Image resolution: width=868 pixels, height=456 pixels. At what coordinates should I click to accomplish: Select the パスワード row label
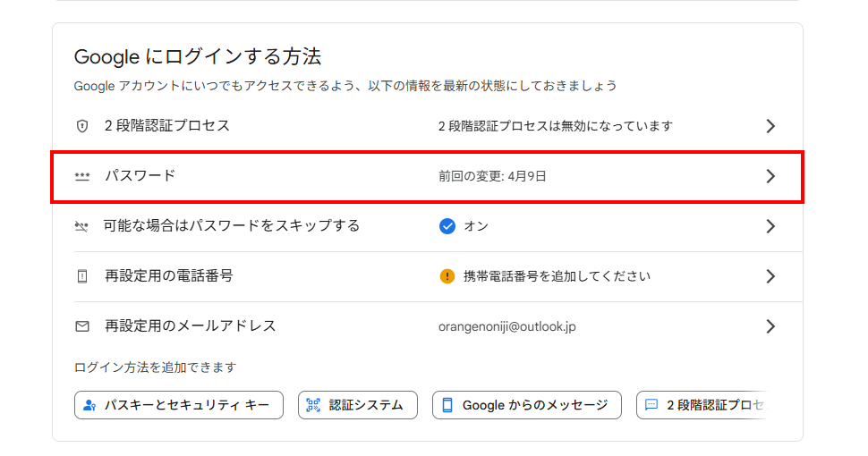[x=140, y=176]
